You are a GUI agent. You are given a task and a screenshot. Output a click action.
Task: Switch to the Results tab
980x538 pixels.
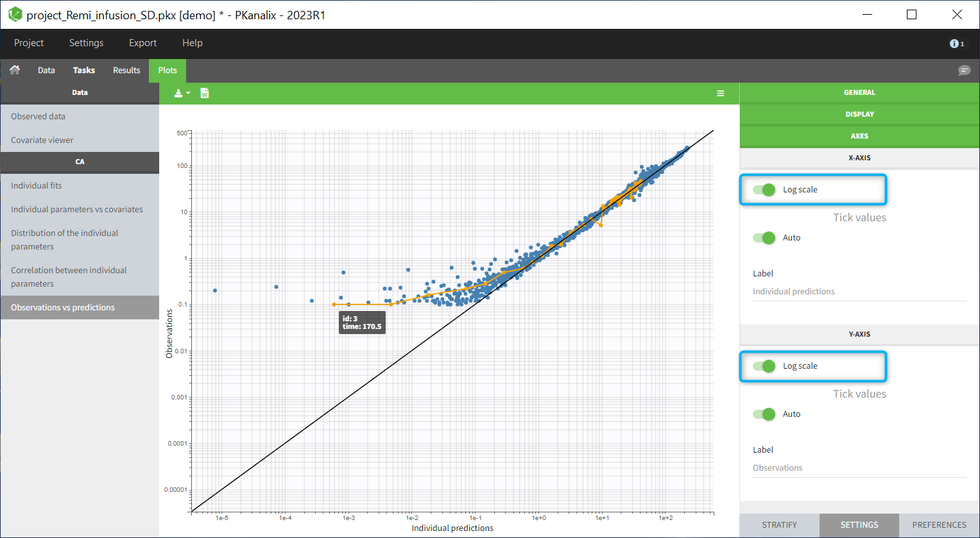point(126,71)
